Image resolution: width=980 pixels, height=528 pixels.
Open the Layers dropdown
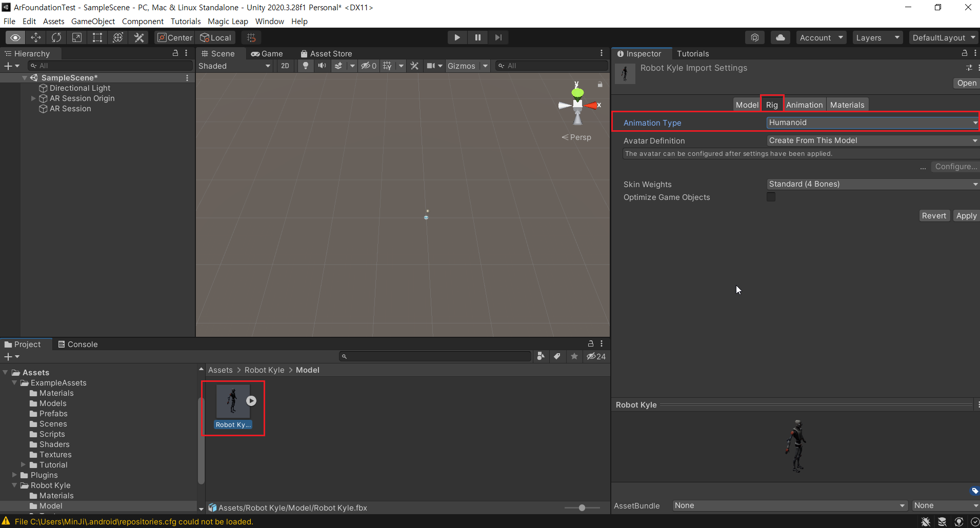(x=877, y=37)
